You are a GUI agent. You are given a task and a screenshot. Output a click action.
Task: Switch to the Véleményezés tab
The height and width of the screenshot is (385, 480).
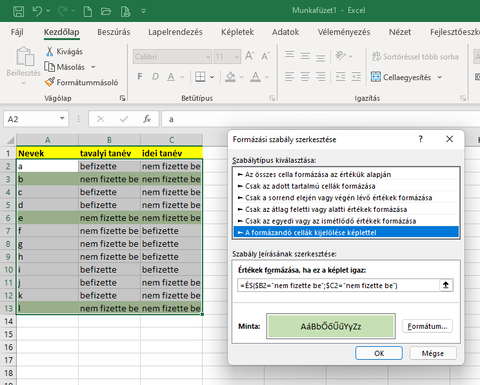tap(344, 32)
